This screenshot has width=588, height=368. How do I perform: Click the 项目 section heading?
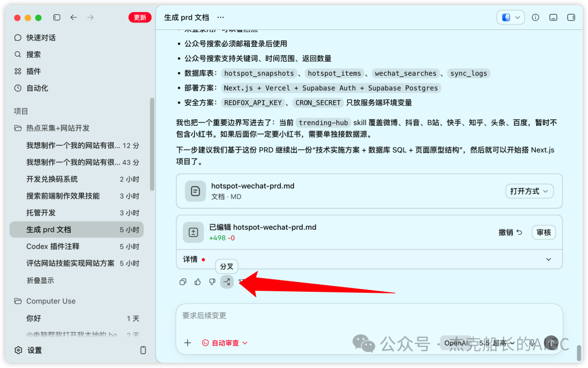21,111
